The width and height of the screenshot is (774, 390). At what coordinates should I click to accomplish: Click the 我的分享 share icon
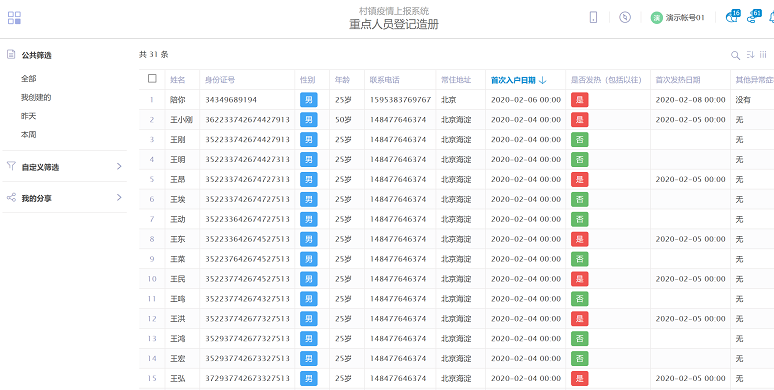11,197
